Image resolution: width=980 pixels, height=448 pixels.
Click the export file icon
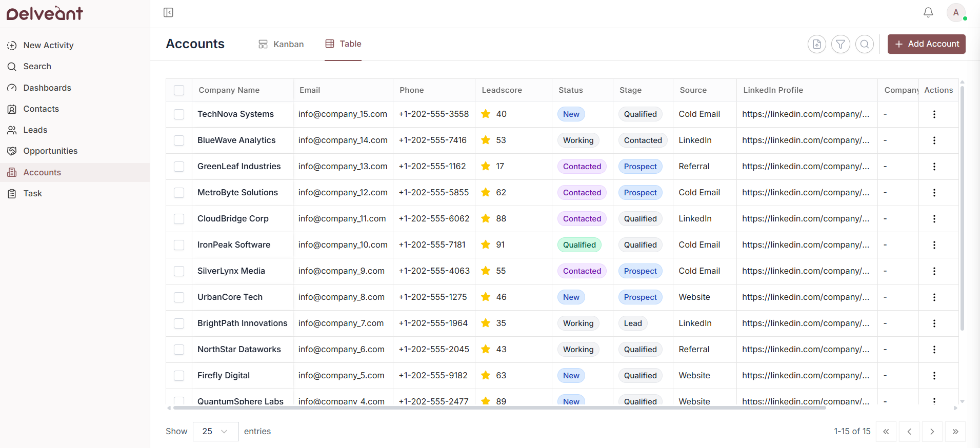click(x=816, y=44)
